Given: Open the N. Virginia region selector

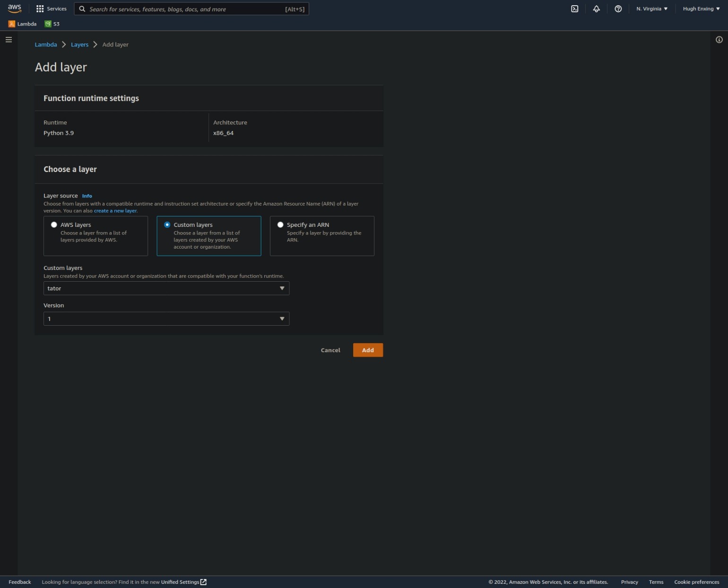Looking at the screenshot, I should pyautogui.click(x=651, y=9).
